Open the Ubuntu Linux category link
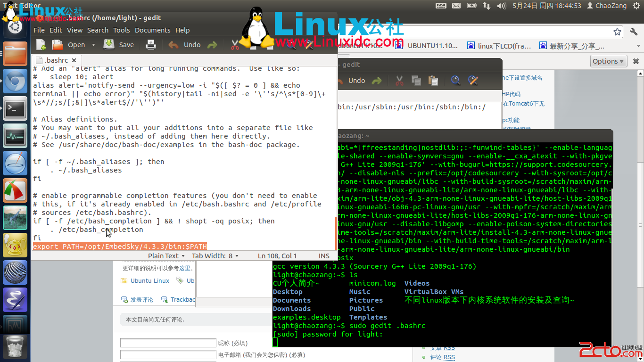This screenshot has width=644, height=362. [150, 280]
